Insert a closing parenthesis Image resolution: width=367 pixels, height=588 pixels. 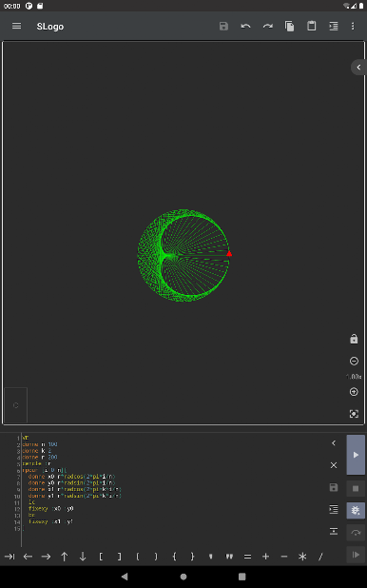[156, 557]
